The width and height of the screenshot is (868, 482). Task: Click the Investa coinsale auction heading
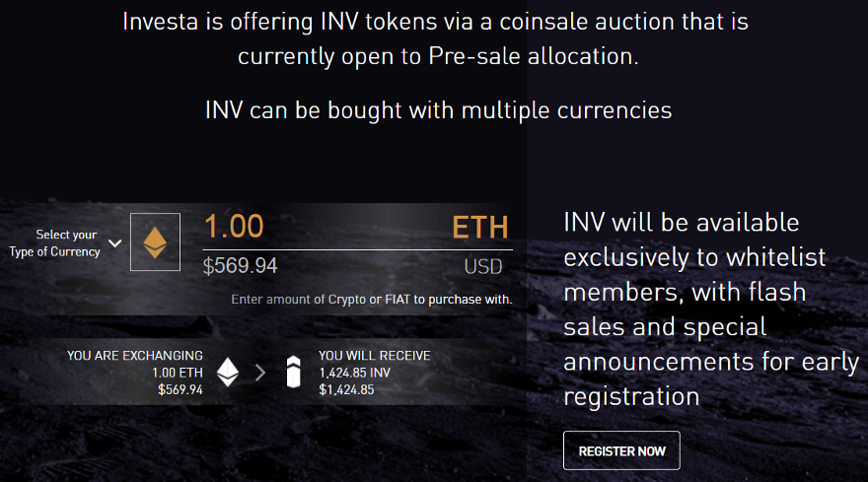click(436, 38)
